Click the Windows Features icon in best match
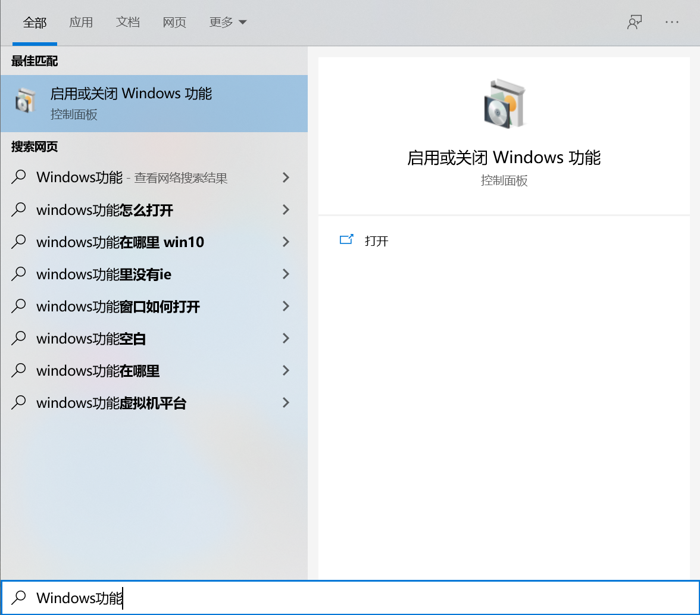The height and width of the screenshot is (615, 700). [x=25, y=101]
